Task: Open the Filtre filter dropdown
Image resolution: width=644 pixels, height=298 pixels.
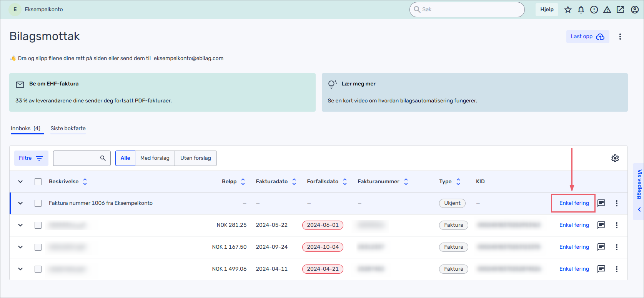Action: [x=31, y=158]
